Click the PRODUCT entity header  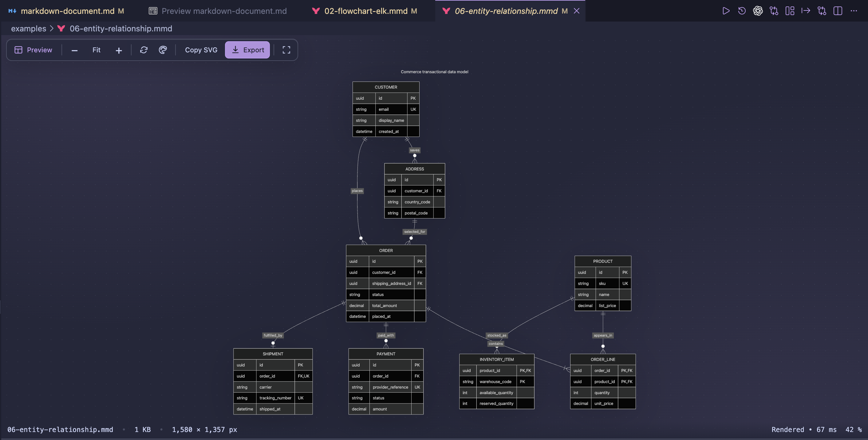602,261
